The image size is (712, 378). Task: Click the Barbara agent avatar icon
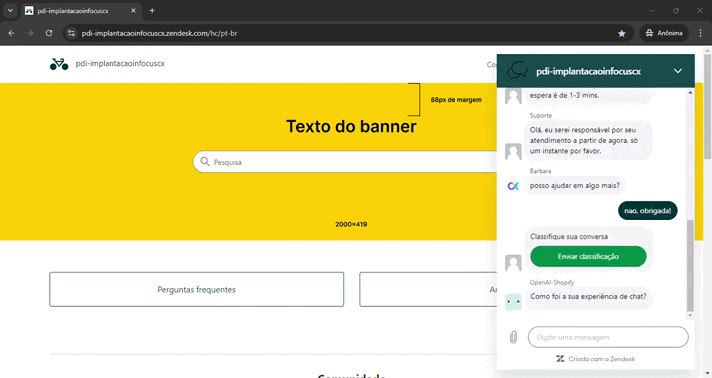(513, 186)
